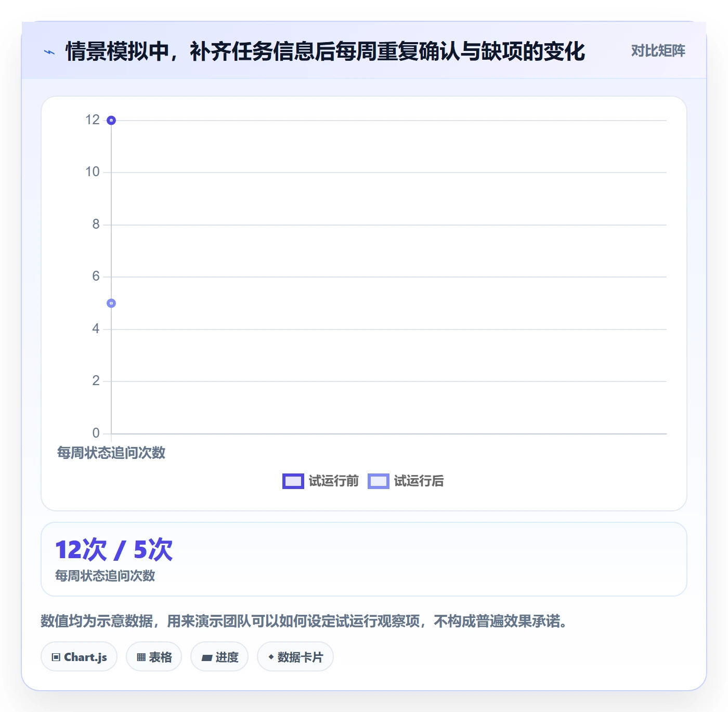This screenshot has width=728, height=712.
Task: Click the 12次 / 5次 metric value
Action: pos(114,550)
